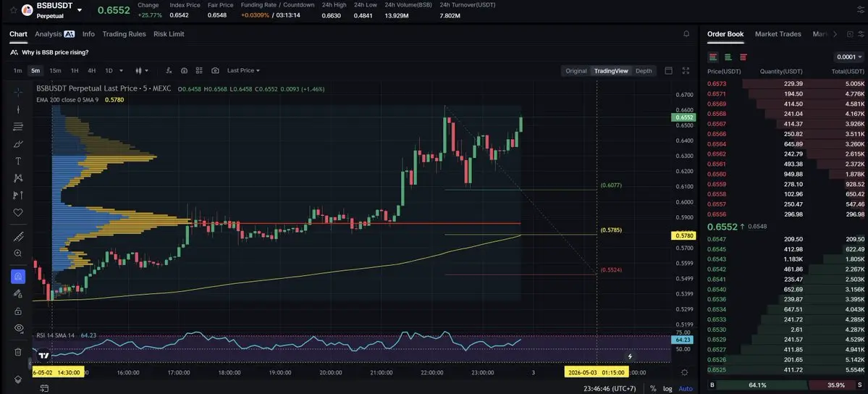Open the forecasting and position tools
This screenshot has width=868, height=394.
[18, 195]
